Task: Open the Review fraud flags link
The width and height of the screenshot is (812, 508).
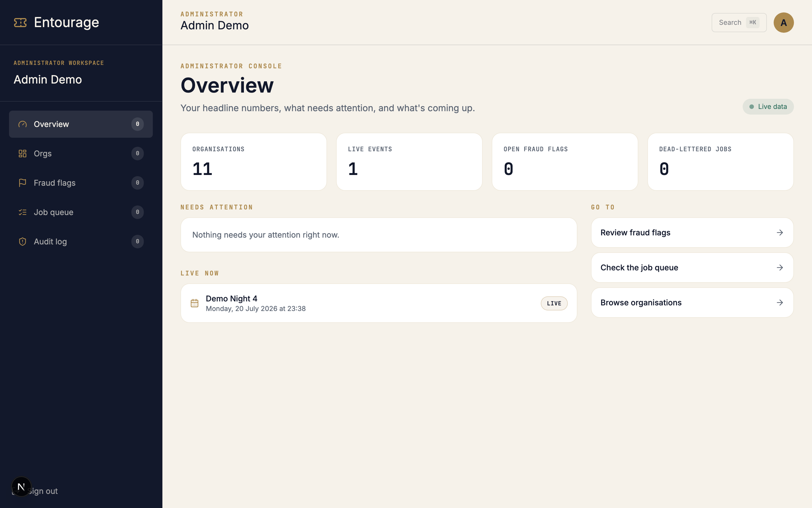Action: point(692,233)
